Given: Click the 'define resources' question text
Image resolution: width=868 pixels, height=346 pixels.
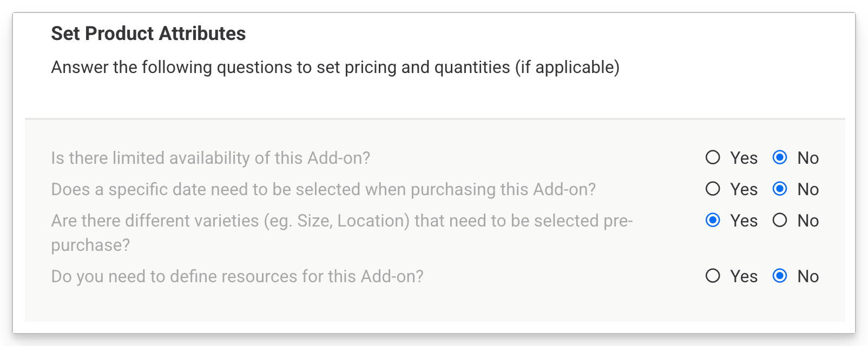Looking at the screenshot, I should click(237, 276).
